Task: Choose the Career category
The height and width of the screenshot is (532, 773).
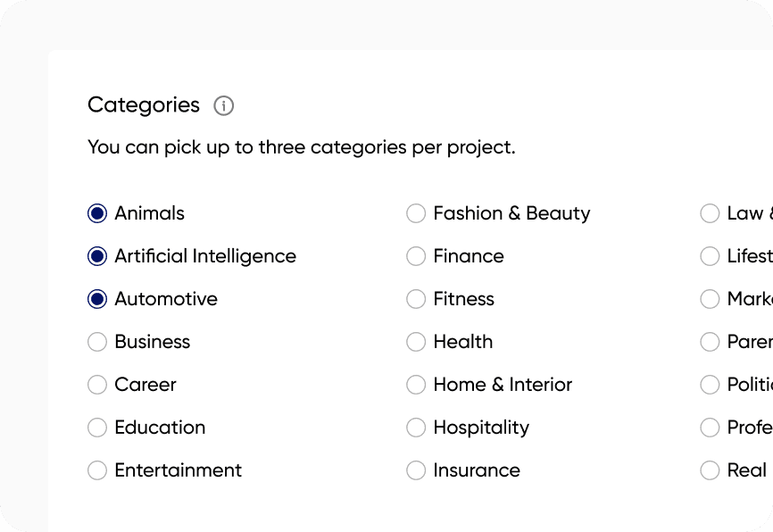Action: (97, 385)
